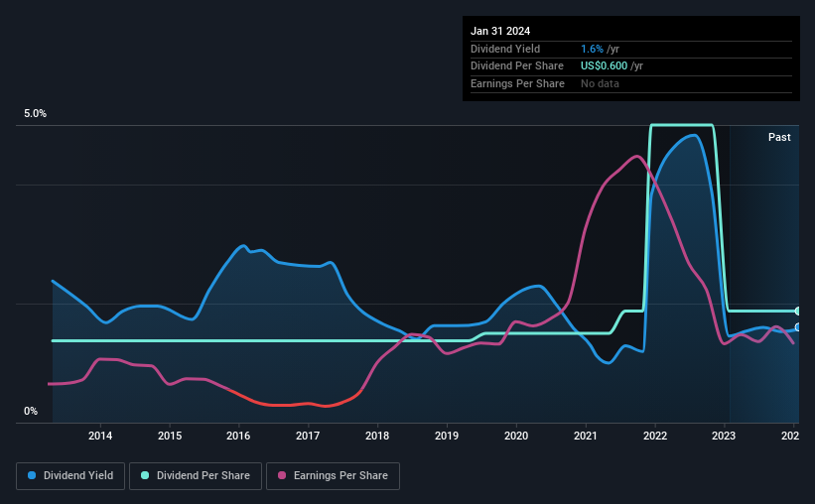
Task: Select the 2016 label on the time axis
Action: point(238,436)
